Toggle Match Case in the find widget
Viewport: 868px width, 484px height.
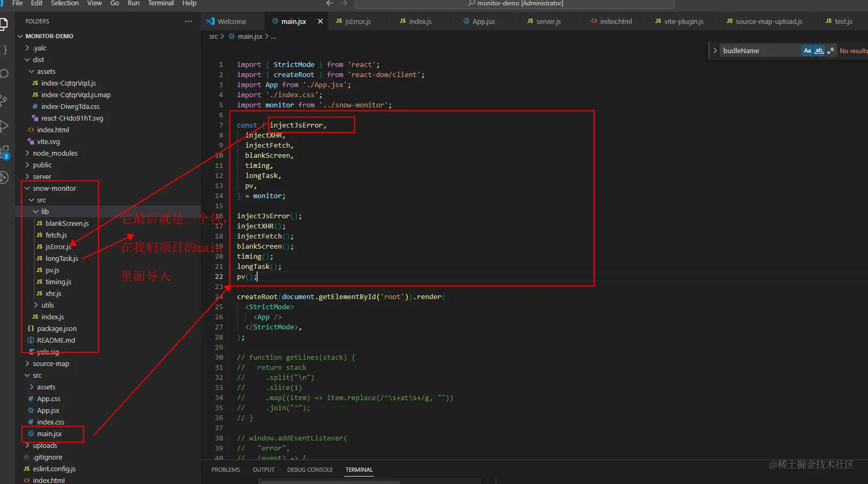(x=807, y=50)
